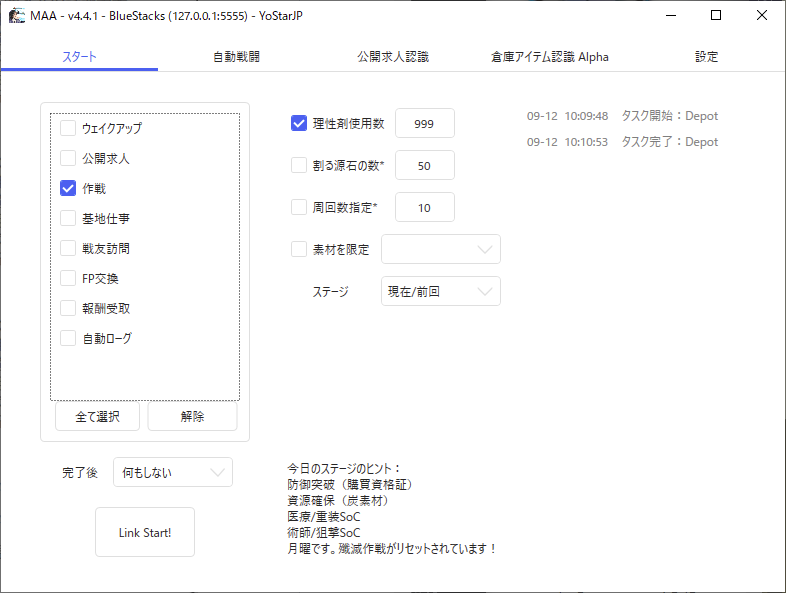Uncheck the 作戦 task checkbox
Screen dimensions: 786x593
(x=68, y=188)
